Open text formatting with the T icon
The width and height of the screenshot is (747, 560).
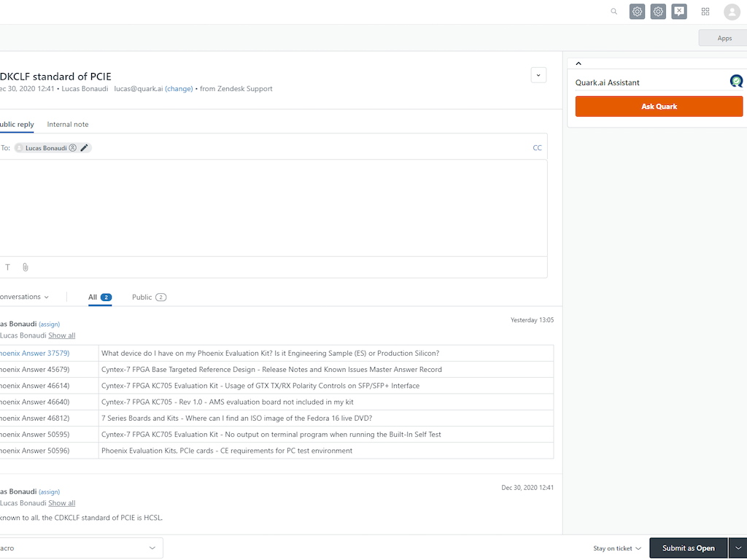point(7,267)
